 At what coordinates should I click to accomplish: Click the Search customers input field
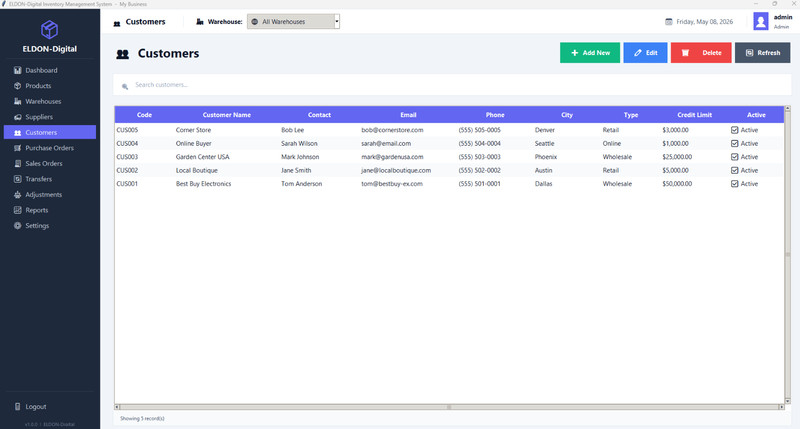tap(452, 85)
